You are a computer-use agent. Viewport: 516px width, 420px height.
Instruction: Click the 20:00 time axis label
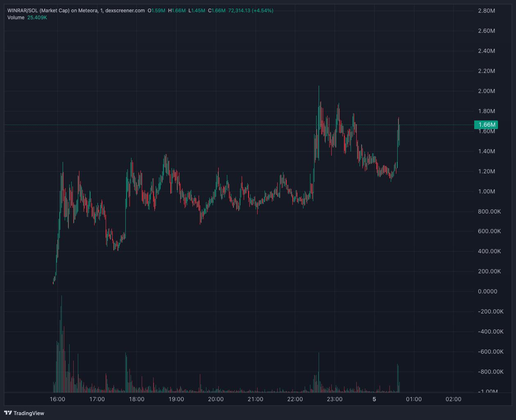[216, 399]
